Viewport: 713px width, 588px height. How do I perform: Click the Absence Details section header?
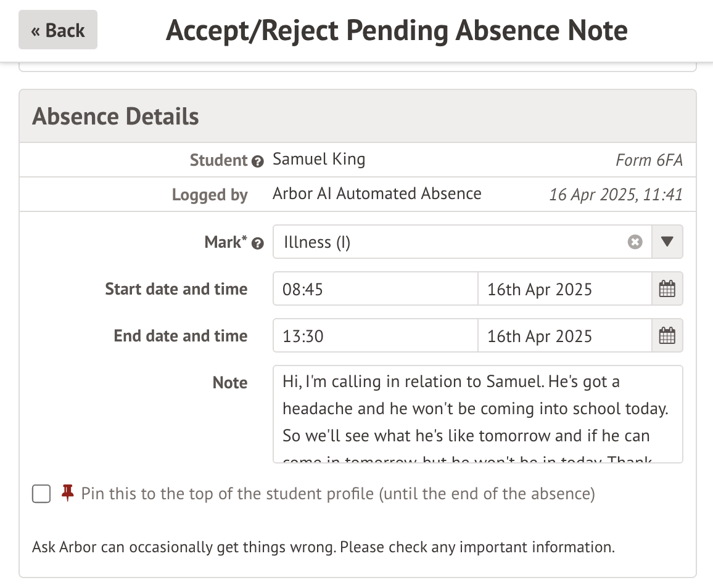click(115, 116)
